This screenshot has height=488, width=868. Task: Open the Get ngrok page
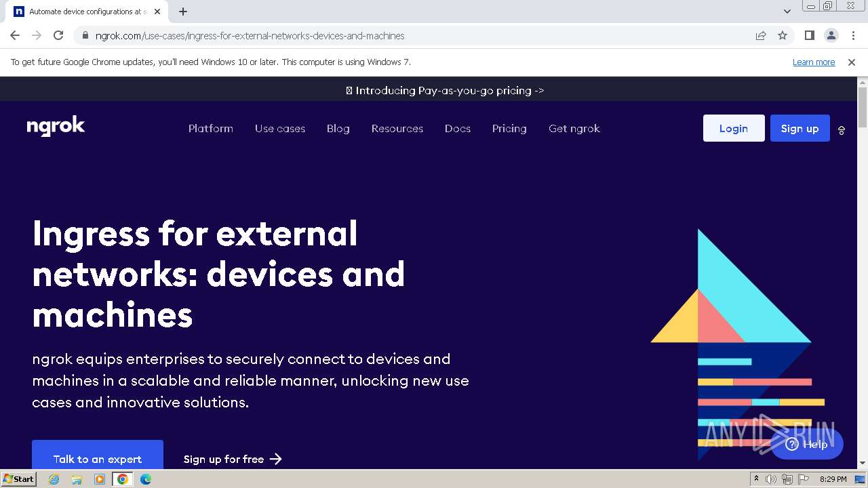574,128
